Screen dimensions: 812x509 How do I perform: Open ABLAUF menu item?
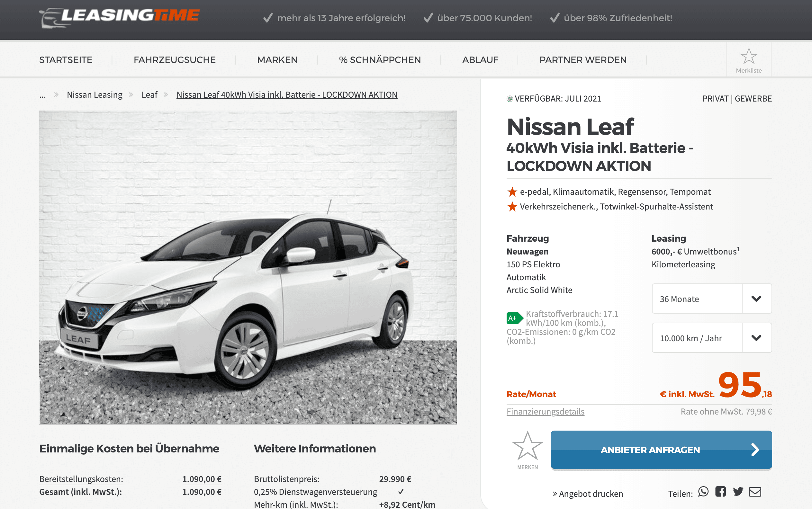480,60
